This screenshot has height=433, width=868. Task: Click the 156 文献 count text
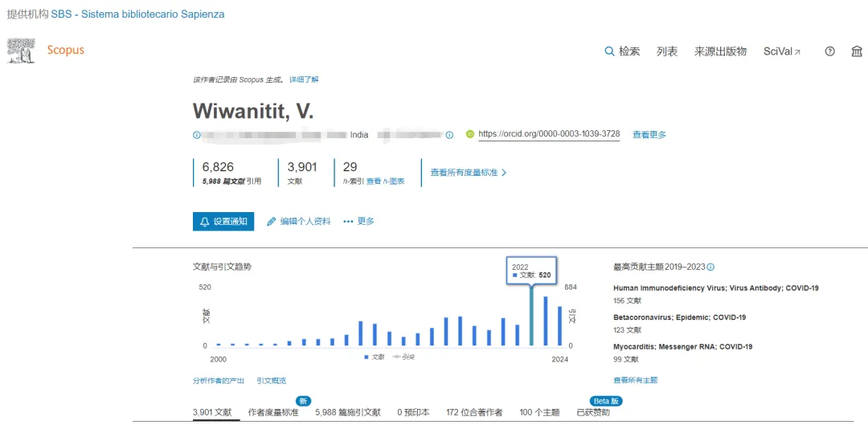(x=627, y=300)
